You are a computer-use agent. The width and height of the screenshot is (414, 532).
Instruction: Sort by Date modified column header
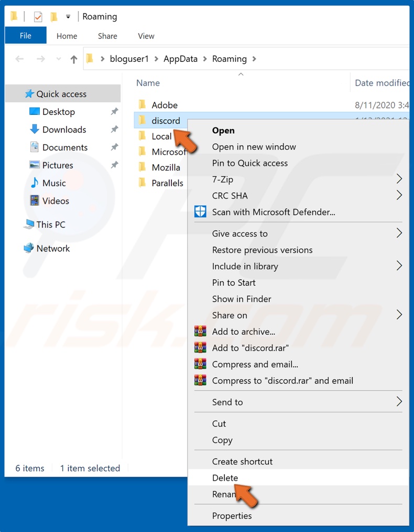[x=382, y=83]
